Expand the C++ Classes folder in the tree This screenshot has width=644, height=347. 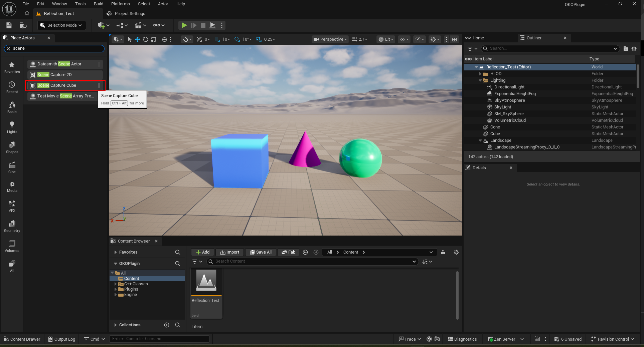point(116,284)
